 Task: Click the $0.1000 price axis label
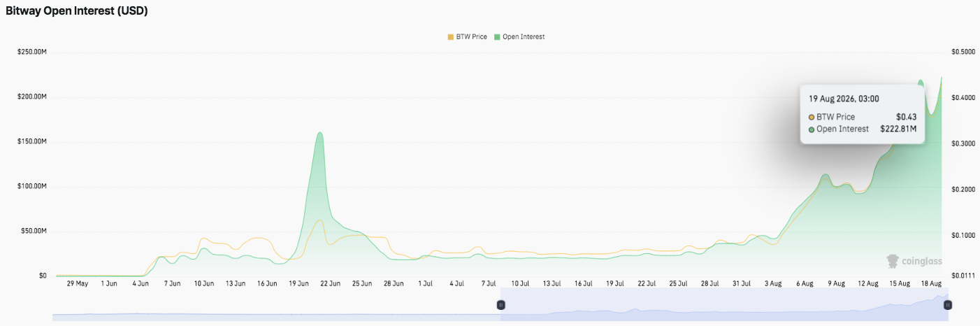point(964,236)
